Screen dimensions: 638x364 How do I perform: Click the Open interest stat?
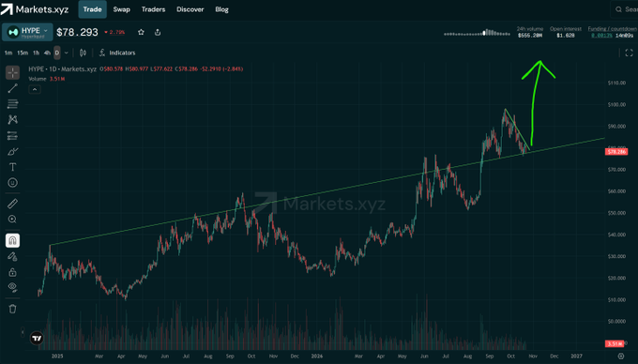click(566, 32)
